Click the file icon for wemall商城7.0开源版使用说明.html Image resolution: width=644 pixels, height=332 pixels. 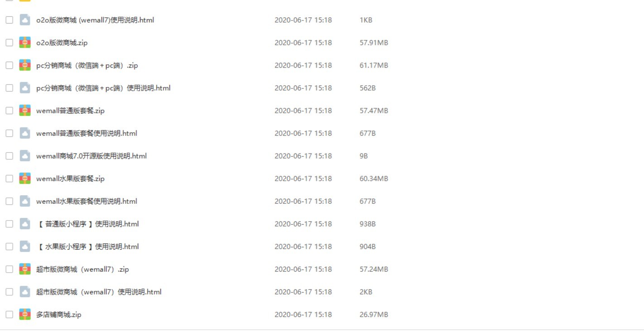pyautogui.click(x=25, y=156)
